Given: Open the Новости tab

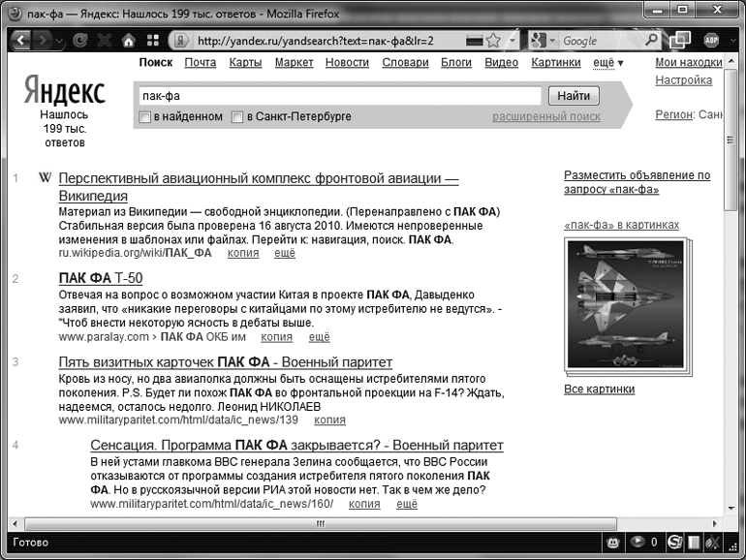Looking at the screenshot, I should tap(347, 62).
